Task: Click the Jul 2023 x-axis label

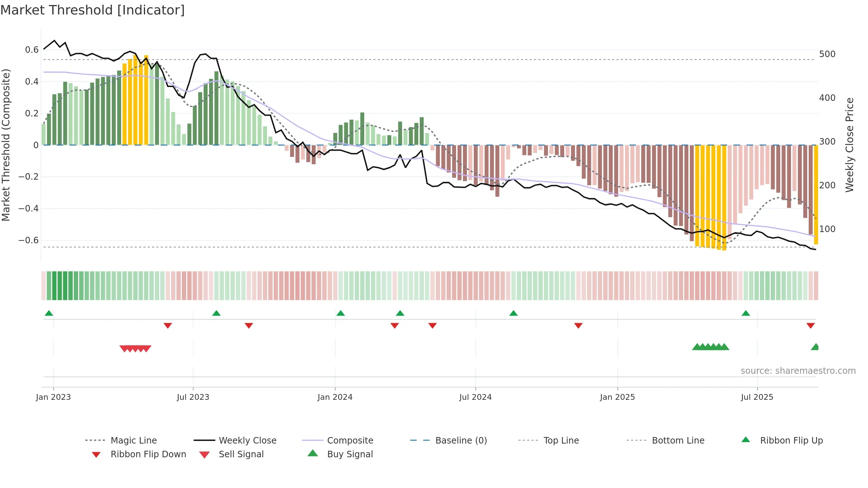Action: point(193,397)
